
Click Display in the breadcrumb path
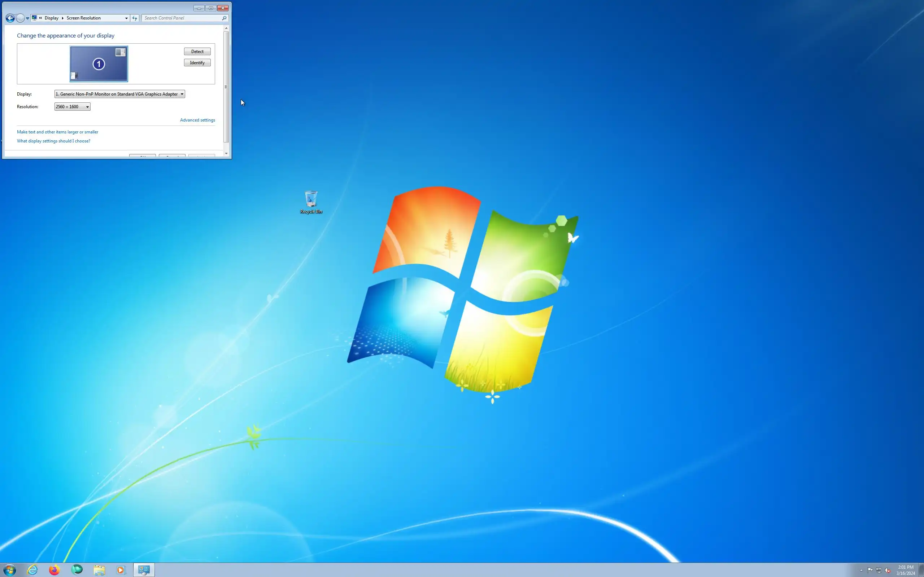click(x=52, y=18)
